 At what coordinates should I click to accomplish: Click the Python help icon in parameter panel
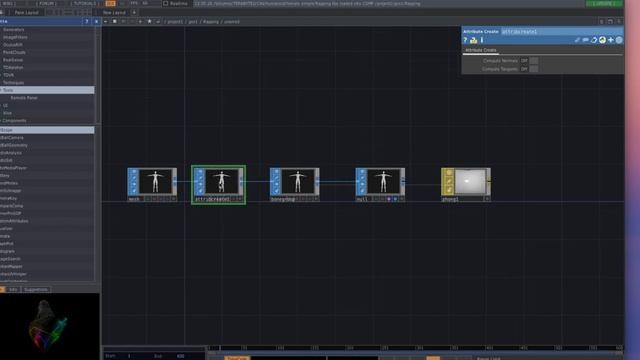click(473, 40)
